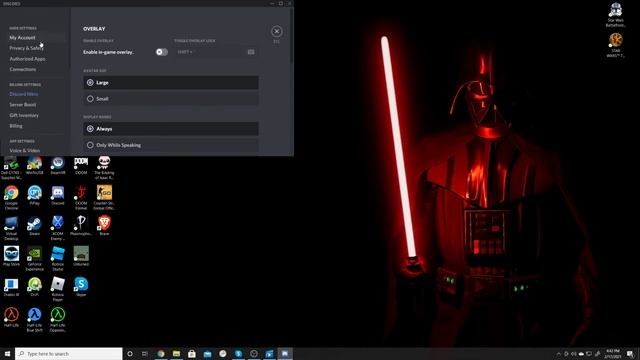Open Voice & Video settings
This screenshot has height=360, width=640.
(x=24, y=150)
